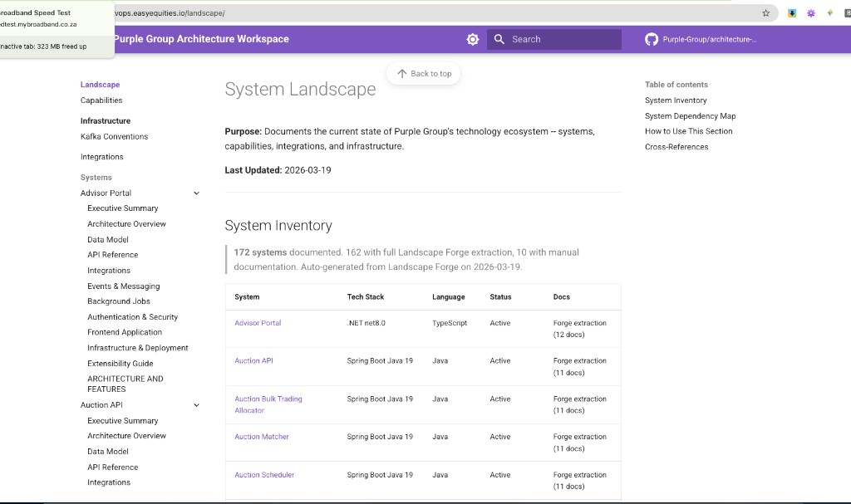Click the Language column header
Viewport: 851px width, 504px height.
[x=448, y=297]
